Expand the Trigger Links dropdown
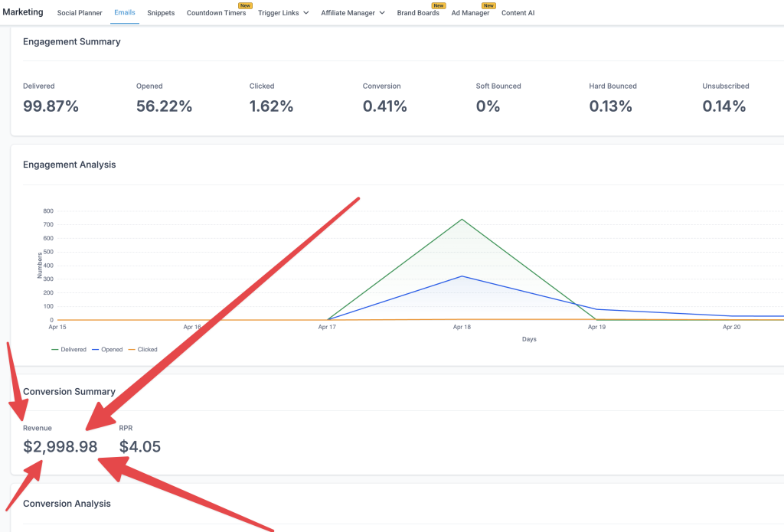 (x=283, y=13)
